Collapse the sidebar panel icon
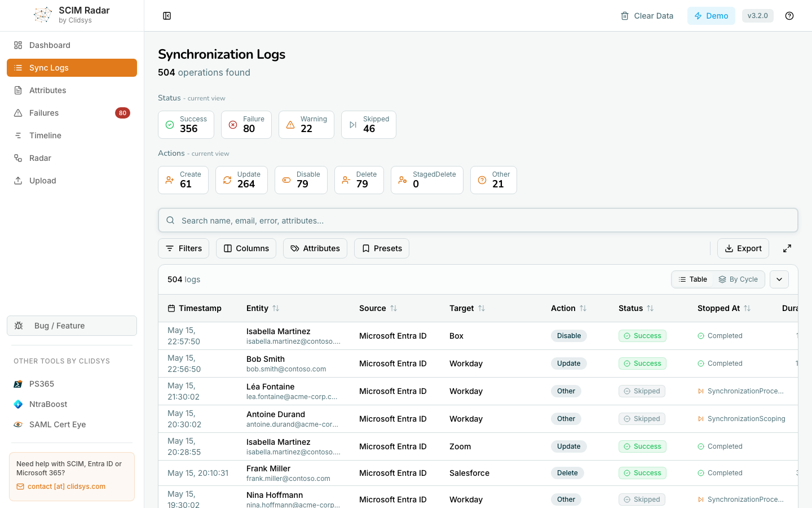Viewport: 812px width, 508px height. pyautogui.click(x=167, y=16)
